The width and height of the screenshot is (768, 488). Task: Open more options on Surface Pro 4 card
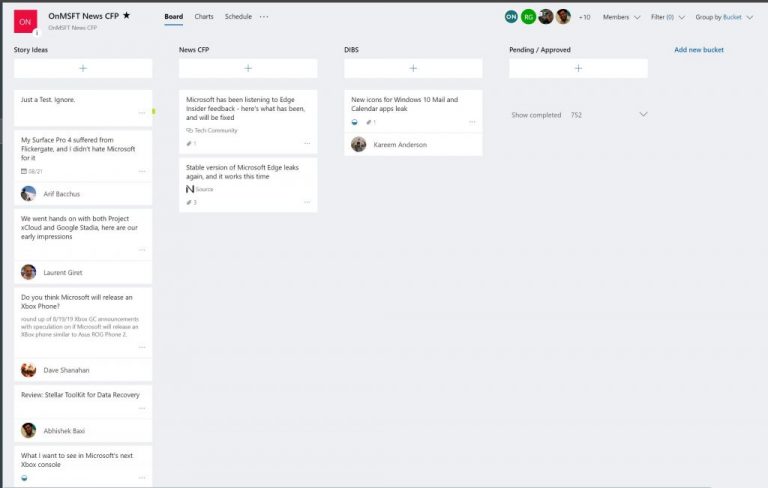(142, 171)
